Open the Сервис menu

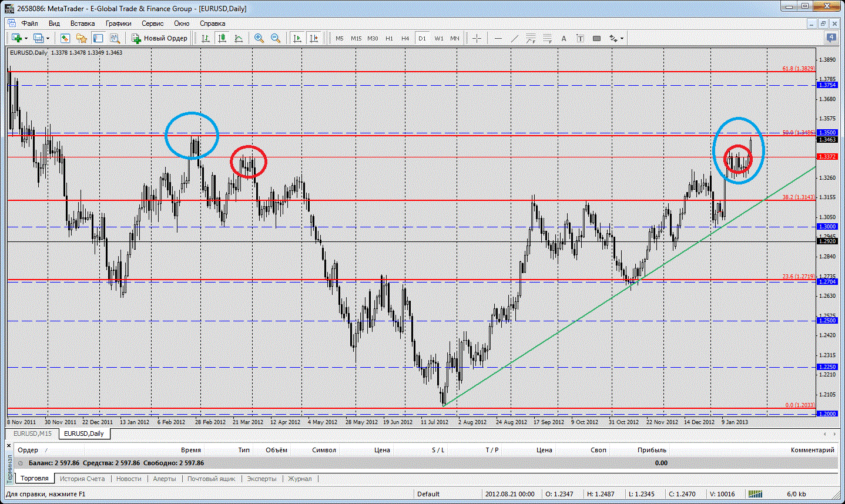click(x=152, y=23)
